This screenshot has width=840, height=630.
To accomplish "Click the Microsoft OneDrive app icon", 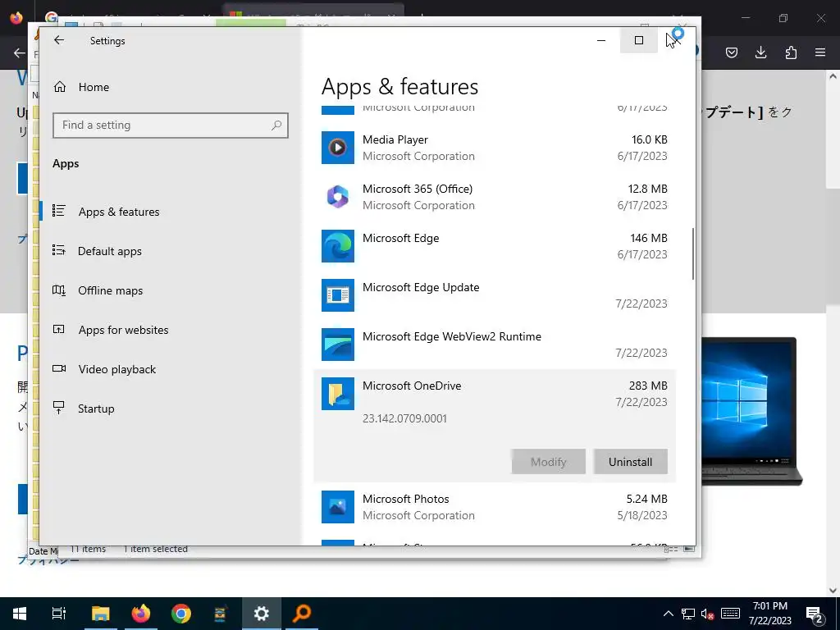I will click(337, 394).
